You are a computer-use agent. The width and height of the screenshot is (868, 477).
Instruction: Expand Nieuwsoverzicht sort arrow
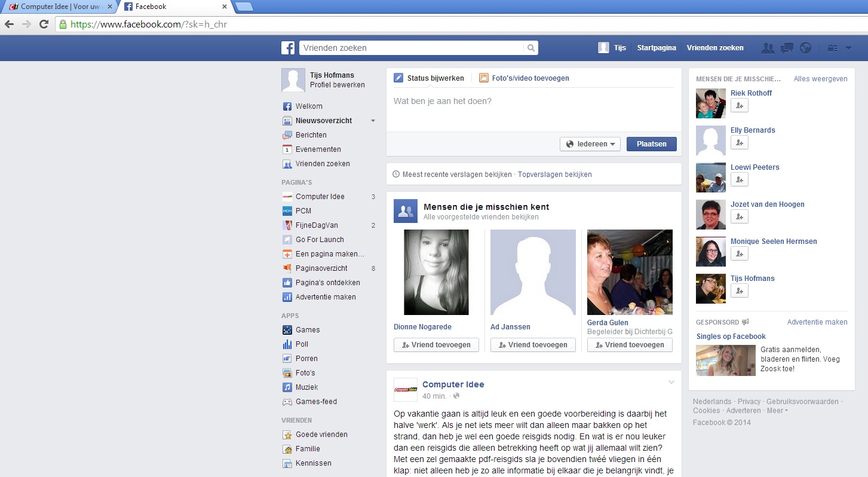point(373,121)
